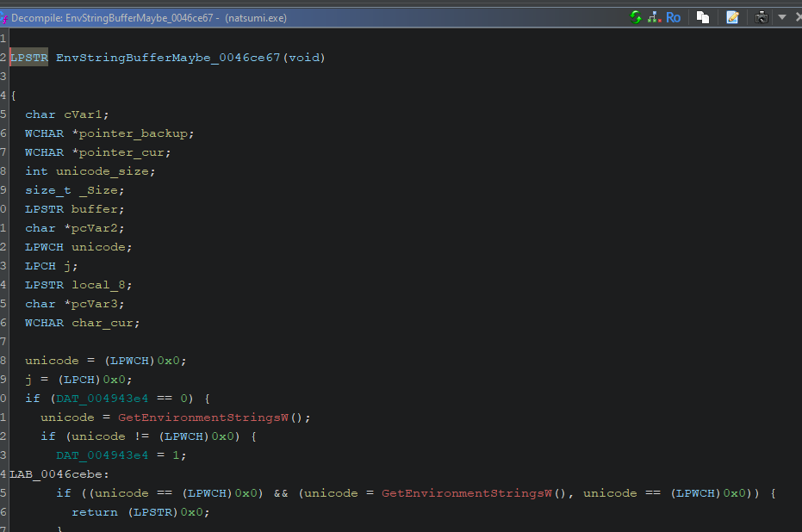802x532 pixels.
Task: Select function name EnvStringBufferMaybe_0046ce67 in the signature
Action: coord(169,58)
